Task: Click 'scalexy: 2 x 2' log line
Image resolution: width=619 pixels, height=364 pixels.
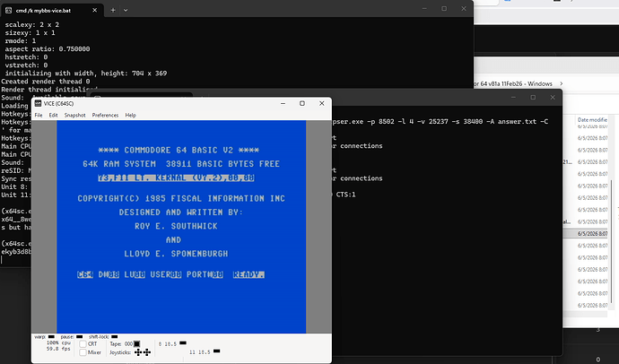Action: 32,24
